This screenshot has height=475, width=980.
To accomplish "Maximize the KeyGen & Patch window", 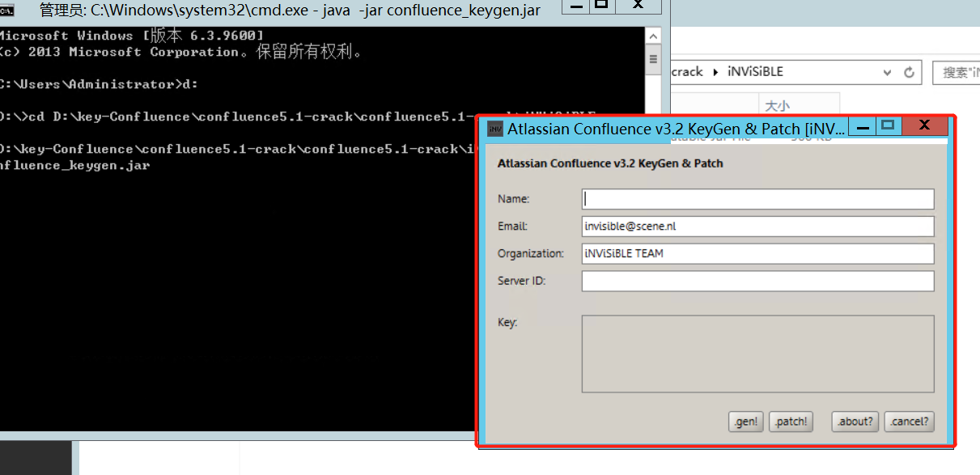I will [x=888, y=126].
